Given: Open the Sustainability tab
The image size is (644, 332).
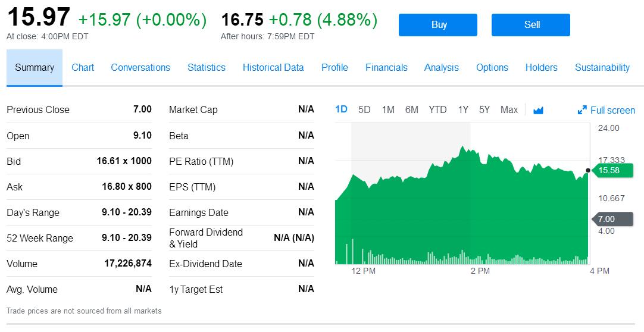Looking at the screenshot, I should pyautogui.click(x=602, y=67).
